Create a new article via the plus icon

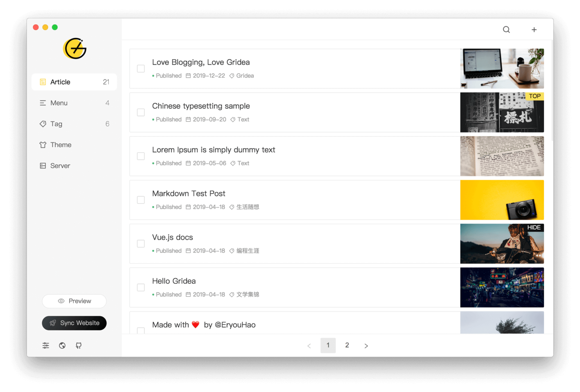click(x=534, y=29)
